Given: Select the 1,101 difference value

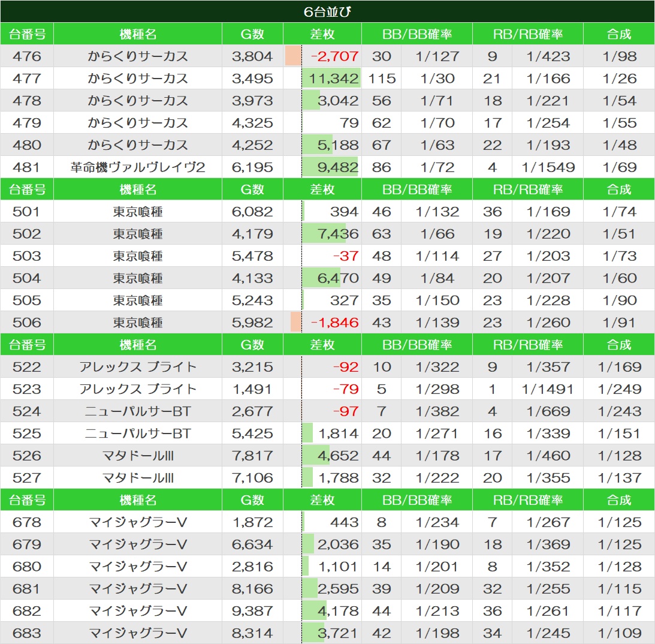Looking at the screenshot, I should tap(338, 566).
